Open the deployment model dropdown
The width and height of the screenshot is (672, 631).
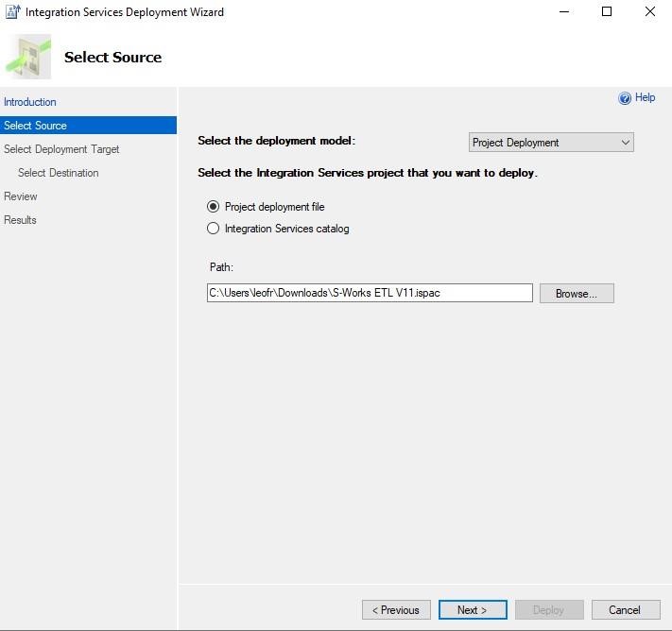[551, 143]
